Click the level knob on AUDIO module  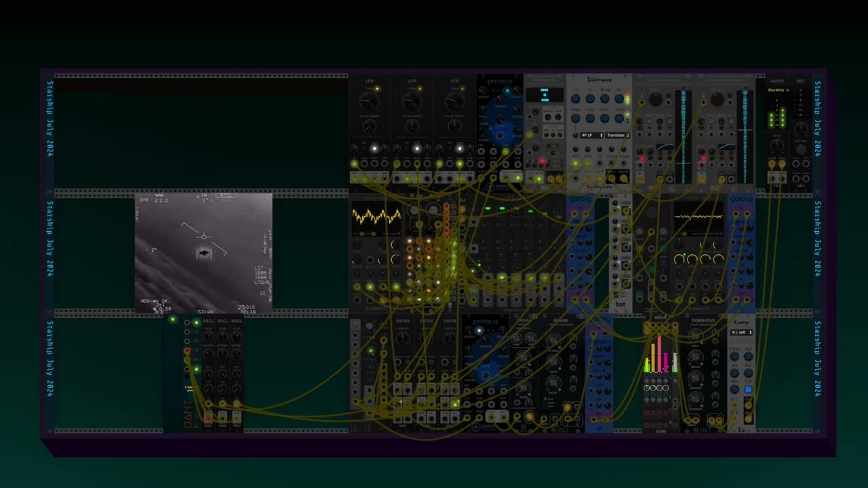click(776, 144)
